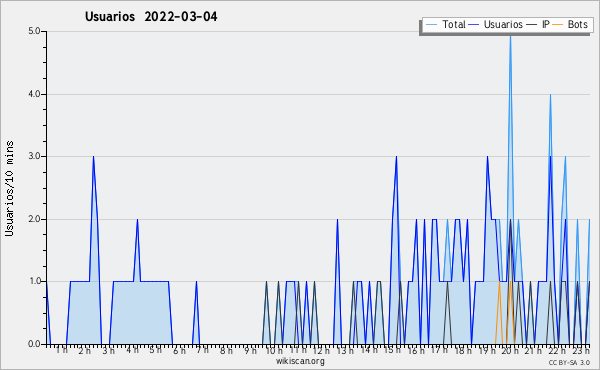Click the 3.0 y-axis value
The width and height of the screenshot is (600, 370).
pyautogui.click(x=34, y=156)
